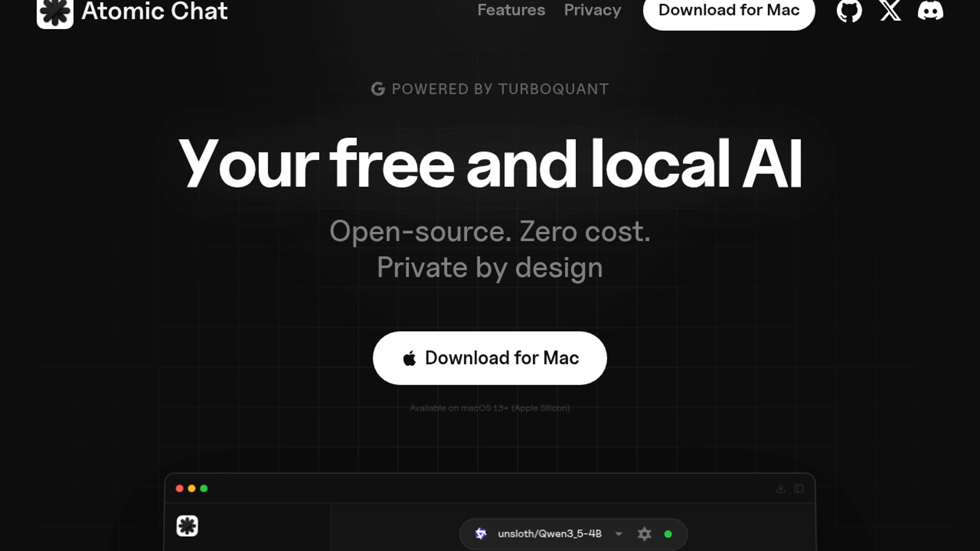Open the Discord community icon
Image resolution: width=980 pixels, height=551 pixels.
930,11
